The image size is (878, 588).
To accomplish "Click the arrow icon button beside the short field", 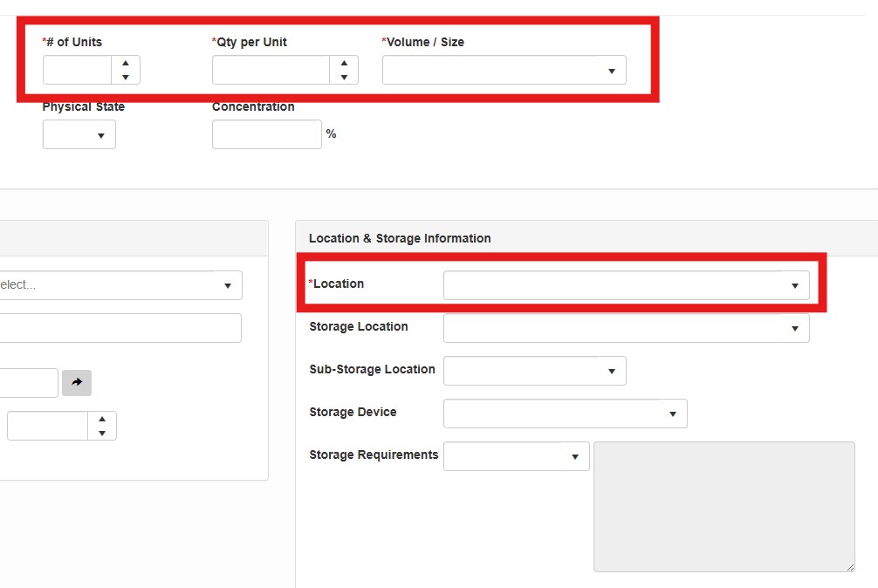I will (x=77, y=382).
